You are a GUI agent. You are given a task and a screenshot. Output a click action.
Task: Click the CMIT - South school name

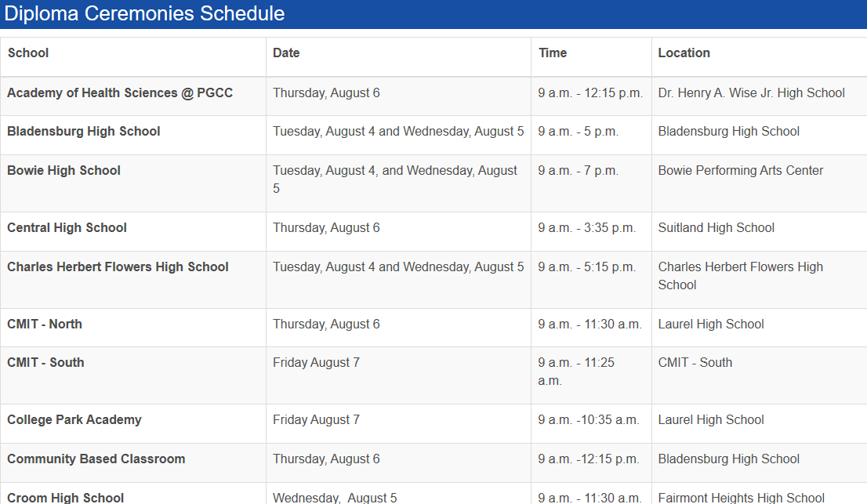pyautogui.click(x=45, y=363)
